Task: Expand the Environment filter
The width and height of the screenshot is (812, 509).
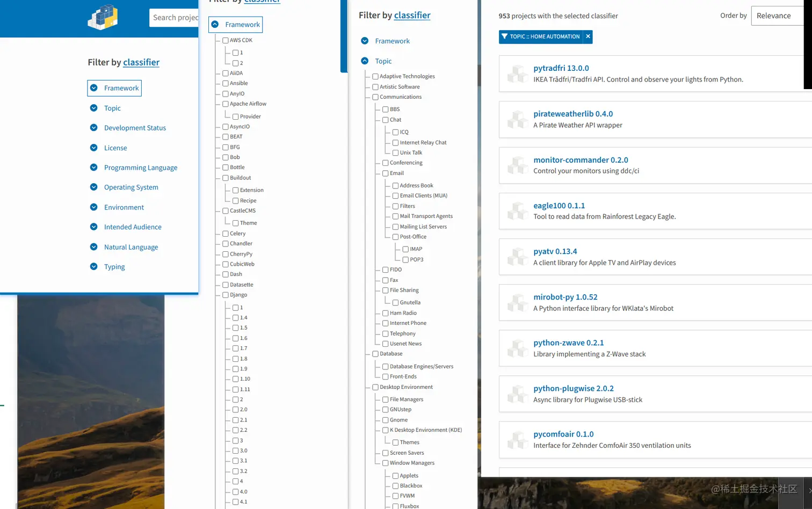Action: (117, 207)
